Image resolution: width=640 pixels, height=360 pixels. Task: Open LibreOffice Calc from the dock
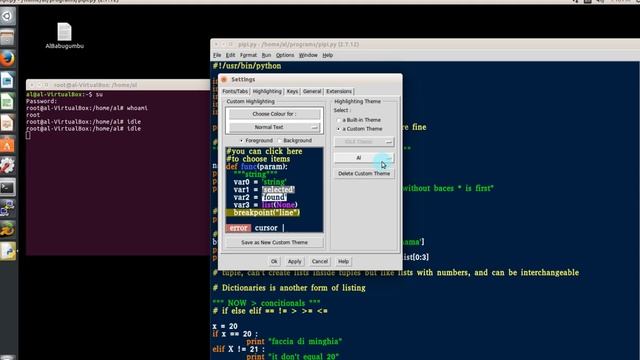click(7, 102)
